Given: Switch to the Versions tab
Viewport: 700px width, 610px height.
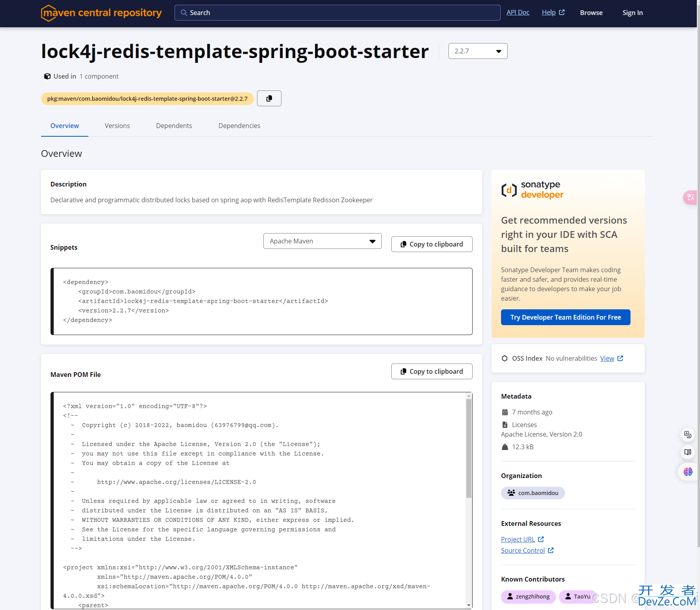Looking at the screenshot, I should pos(117,126).
